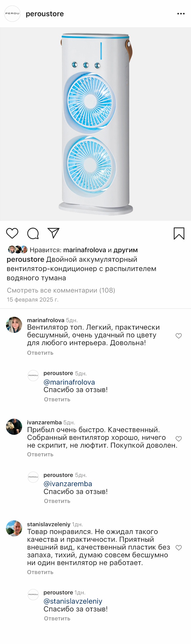
Task: Share the post with the paper plane icon
Action: pos(53,233)
